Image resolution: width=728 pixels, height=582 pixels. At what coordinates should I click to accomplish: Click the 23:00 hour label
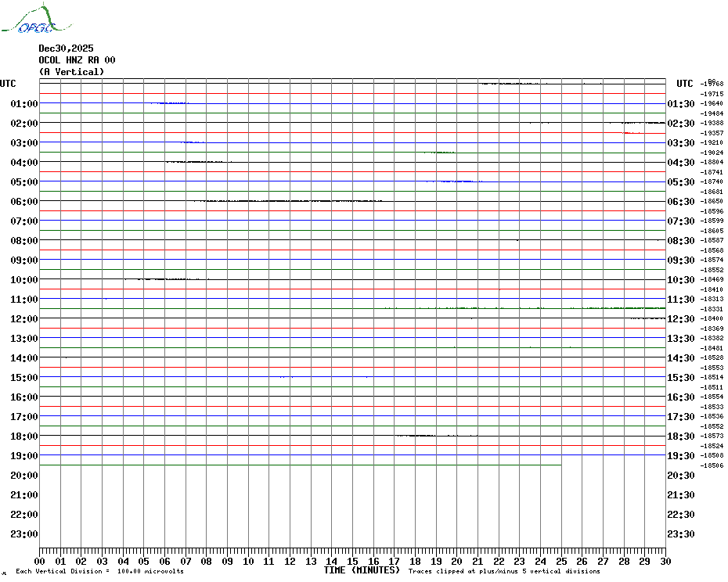(x=24, y=534)
